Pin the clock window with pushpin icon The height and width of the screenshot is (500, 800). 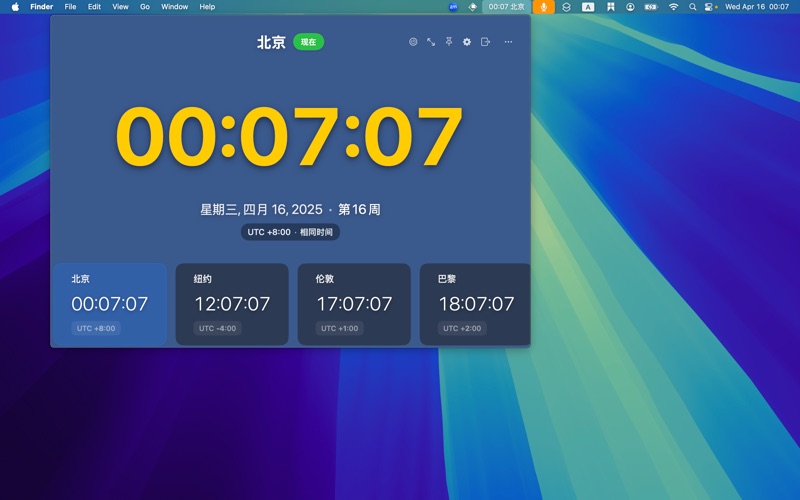click(449, 42)
